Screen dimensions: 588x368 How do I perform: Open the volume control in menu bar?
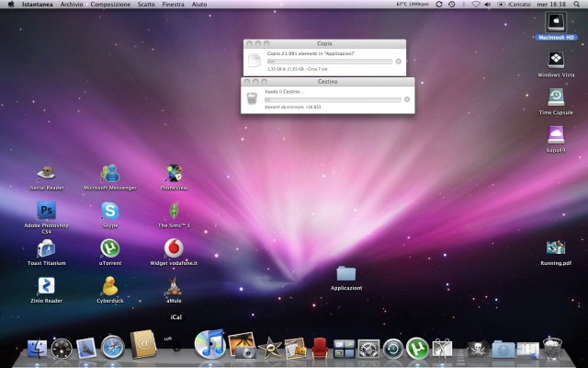(488, 4)
